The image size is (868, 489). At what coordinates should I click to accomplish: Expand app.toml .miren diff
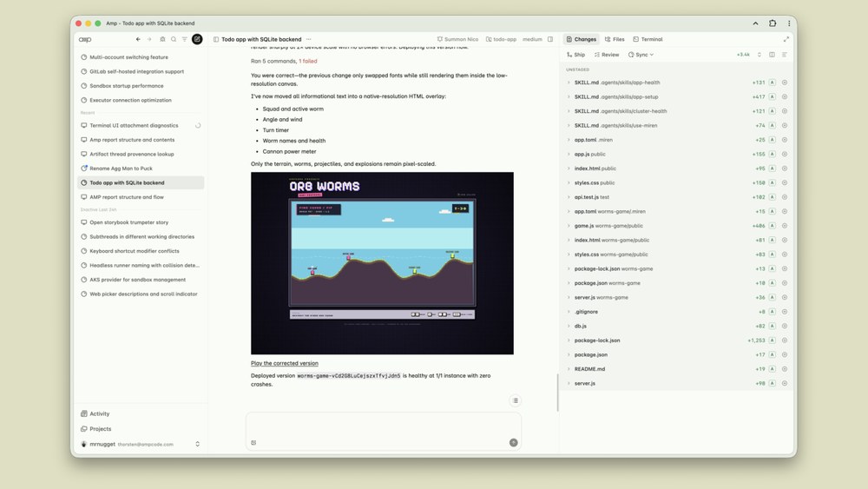coord(569,140)
